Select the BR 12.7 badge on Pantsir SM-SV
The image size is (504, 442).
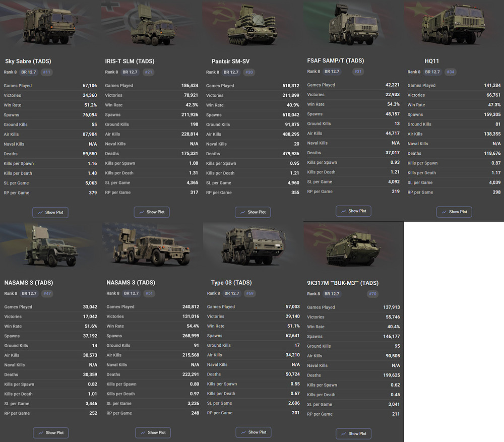(x=231, y=72)
